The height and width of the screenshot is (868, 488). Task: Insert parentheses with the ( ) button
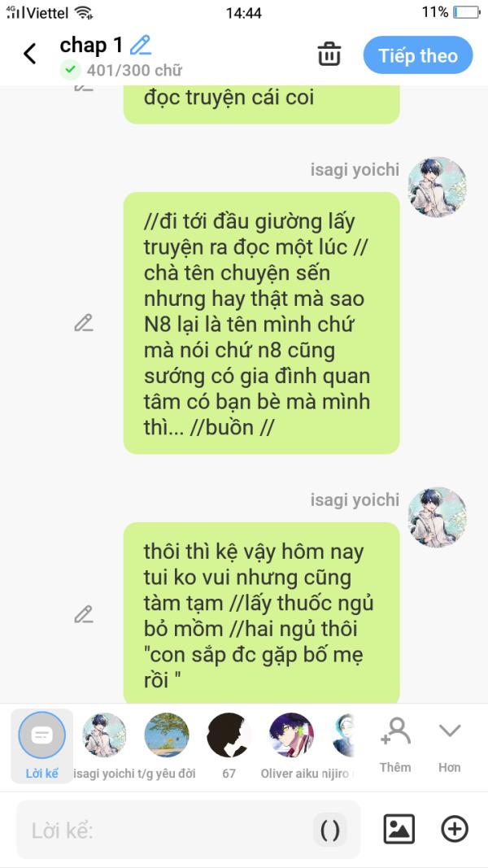(329, 831)
